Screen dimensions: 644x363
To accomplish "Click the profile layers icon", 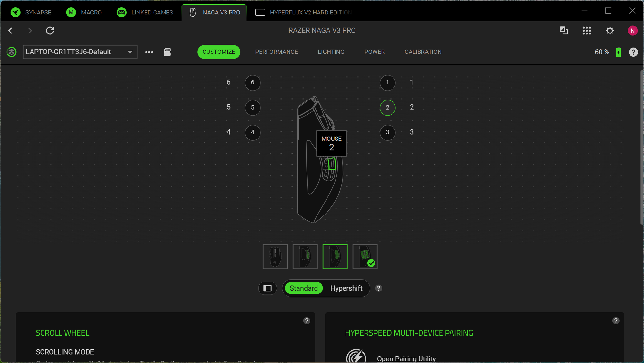I will (x=12, y=52).
